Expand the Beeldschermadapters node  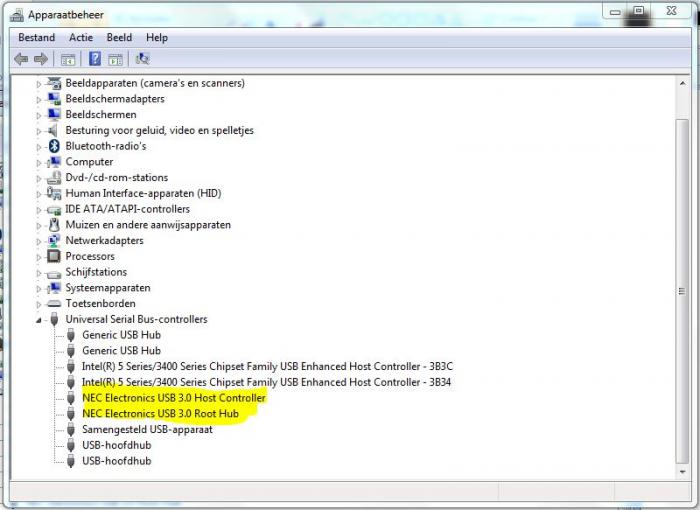[39, 99]
